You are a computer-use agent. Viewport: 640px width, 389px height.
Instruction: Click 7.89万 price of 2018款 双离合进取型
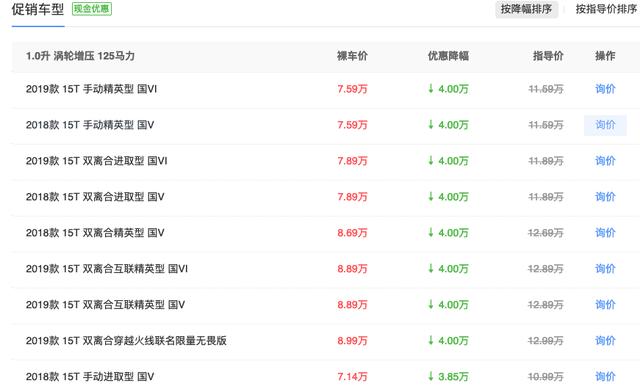coord(352,197)
